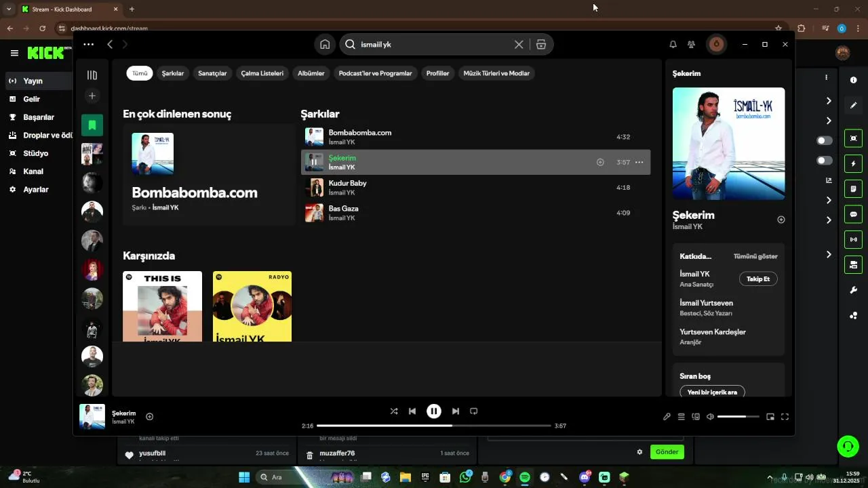This screenshot has height=488, width=868.
Task: Skip to previous track
Action: coord(412,411)
